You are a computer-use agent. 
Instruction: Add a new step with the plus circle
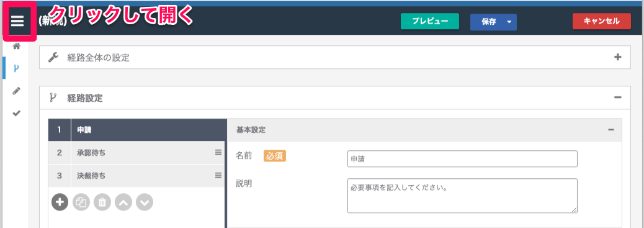[60, 202]
